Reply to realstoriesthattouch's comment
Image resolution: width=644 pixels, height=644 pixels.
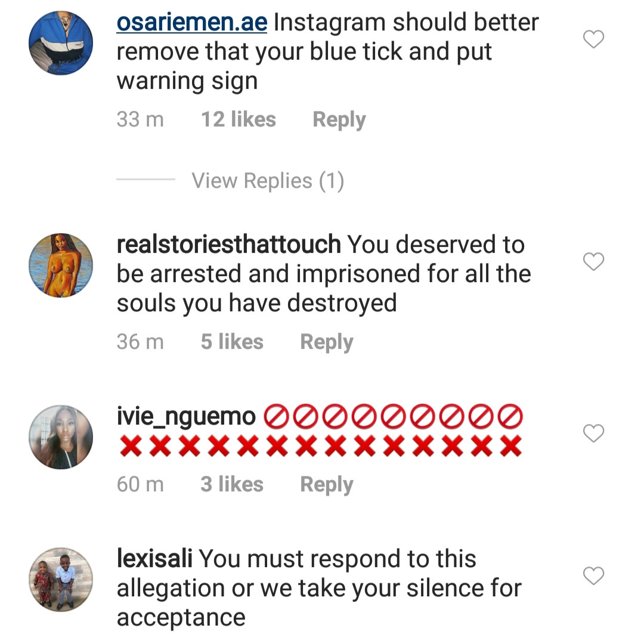click(326, 342)
